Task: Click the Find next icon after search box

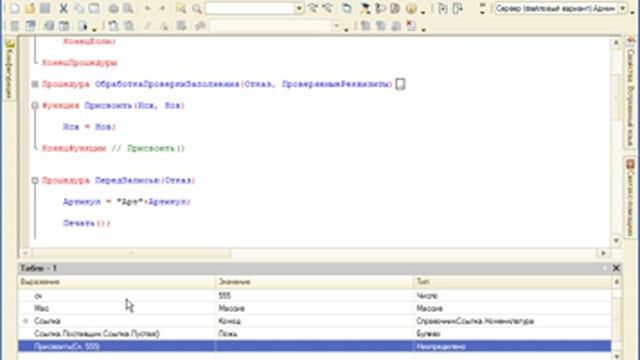Action: 313,8
